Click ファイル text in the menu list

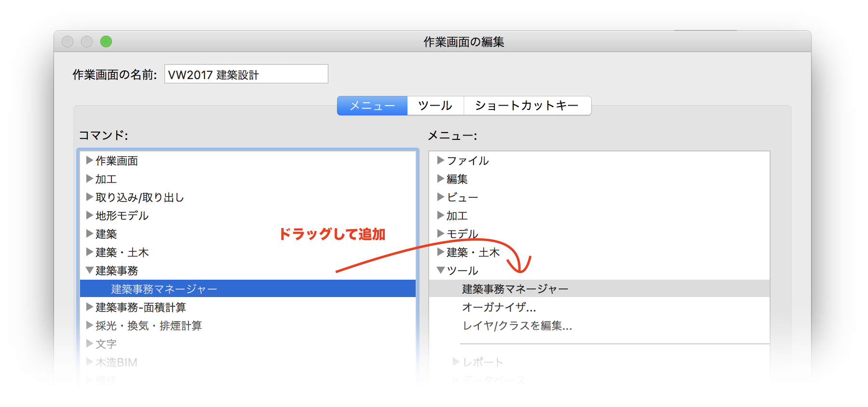tap(468, 161)
